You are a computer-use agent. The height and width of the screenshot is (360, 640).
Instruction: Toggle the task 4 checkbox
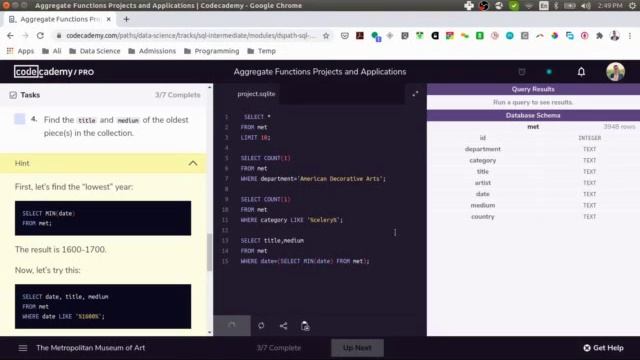pos(20,119)
